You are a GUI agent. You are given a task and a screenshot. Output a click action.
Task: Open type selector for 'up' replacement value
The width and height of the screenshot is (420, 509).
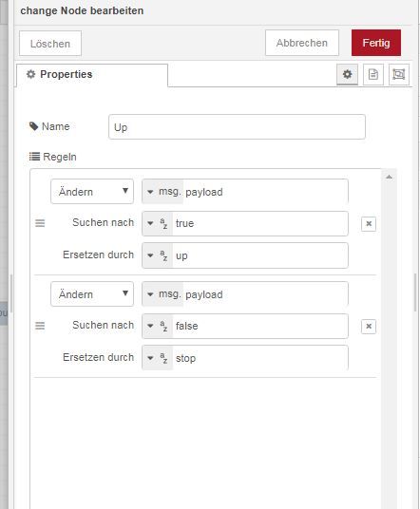tap(157, 255)
